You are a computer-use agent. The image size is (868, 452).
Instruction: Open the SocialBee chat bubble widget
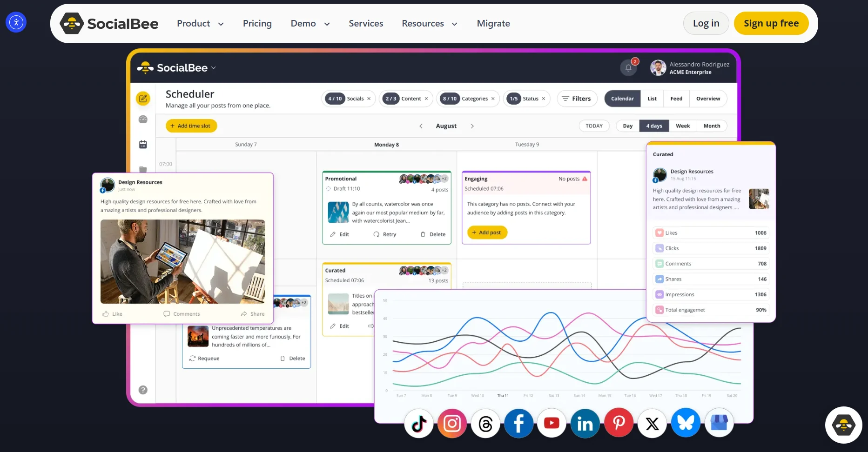pyautogui.click(x=843, y=425)
